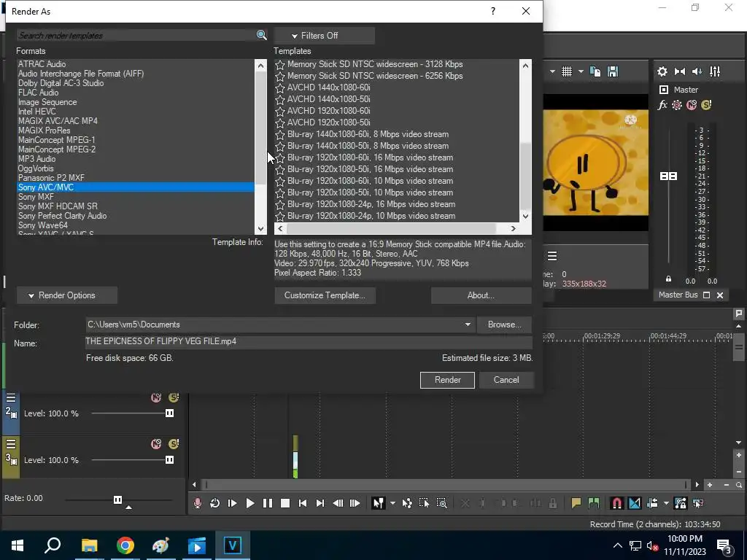Save preview snapshot to file

coord(613,71)
